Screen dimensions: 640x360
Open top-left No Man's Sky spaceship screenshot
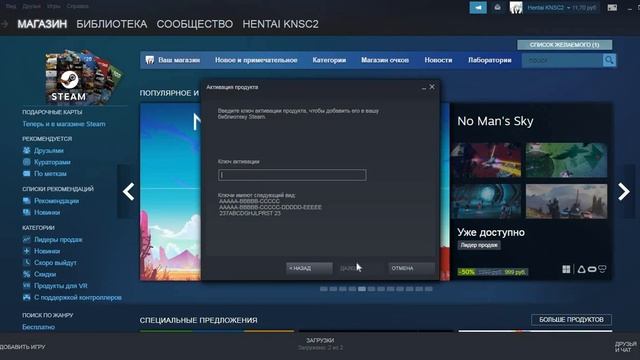click(486, 160)
